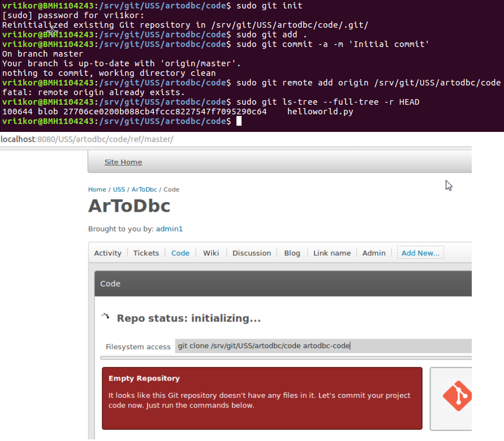Screen dimensions: 504x441
Task: Switch to the Activity tab
Action: [x=107, y=253]
